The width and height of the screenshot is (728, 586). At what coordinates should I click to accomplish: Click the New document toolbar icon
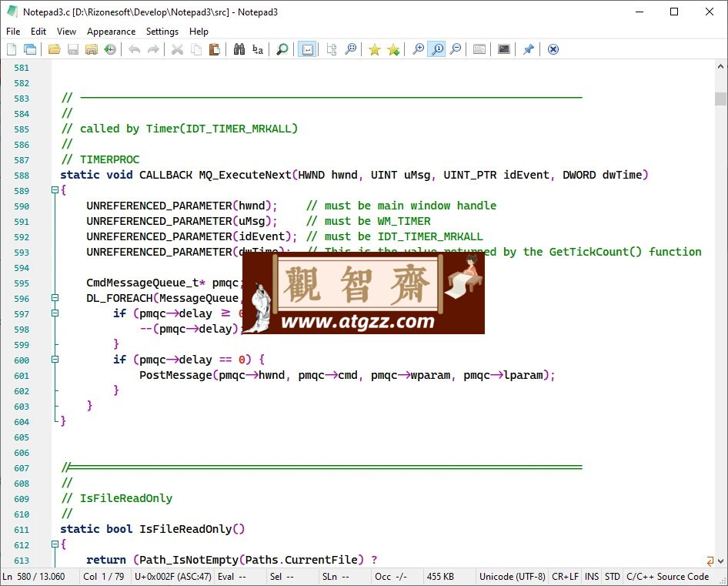click(x=12, y=49)
